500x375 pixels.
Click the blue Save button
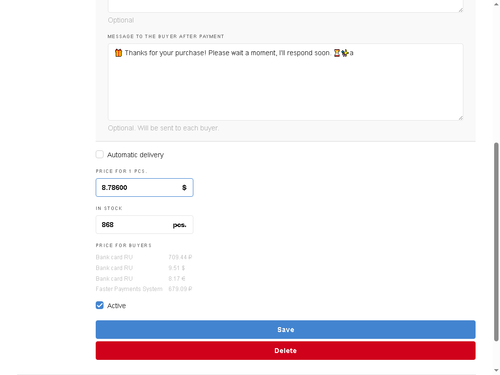(x=285, y=330)
